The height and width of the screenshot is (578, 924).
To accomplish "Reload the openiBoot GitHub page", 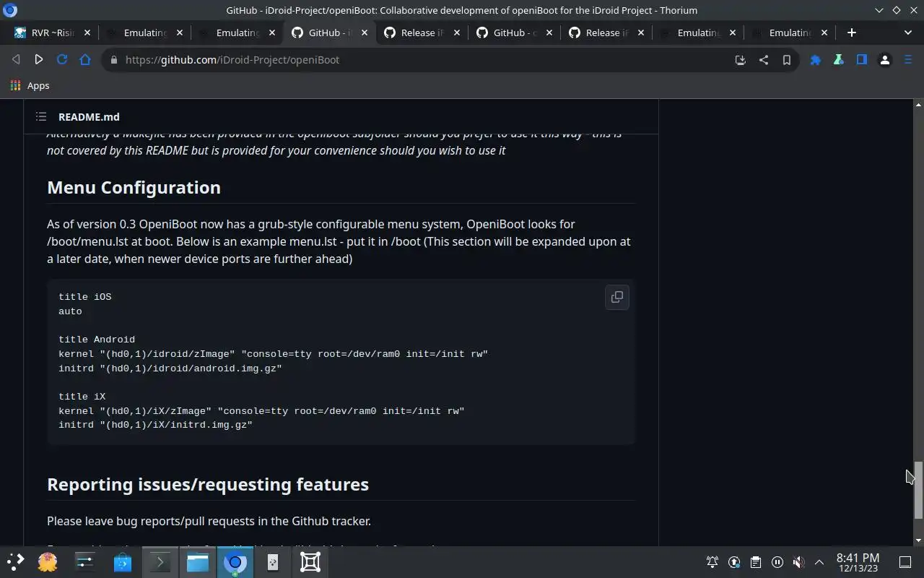I will pyautogui.click(x=62, y=60).
